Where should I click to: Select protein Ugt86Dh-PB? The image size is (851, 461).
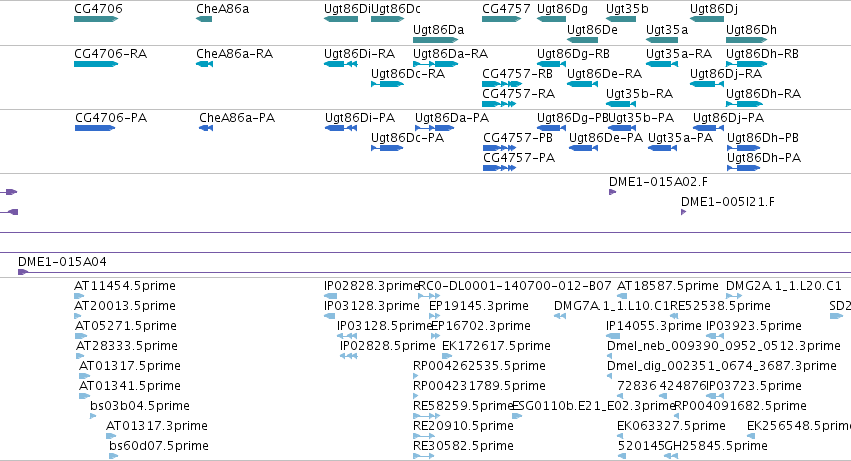click(744, 148)
